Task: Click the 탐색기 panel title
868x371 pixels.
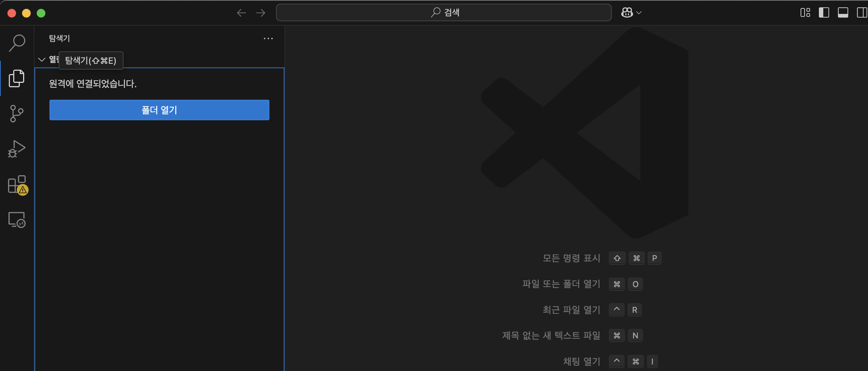Action: 59,38
